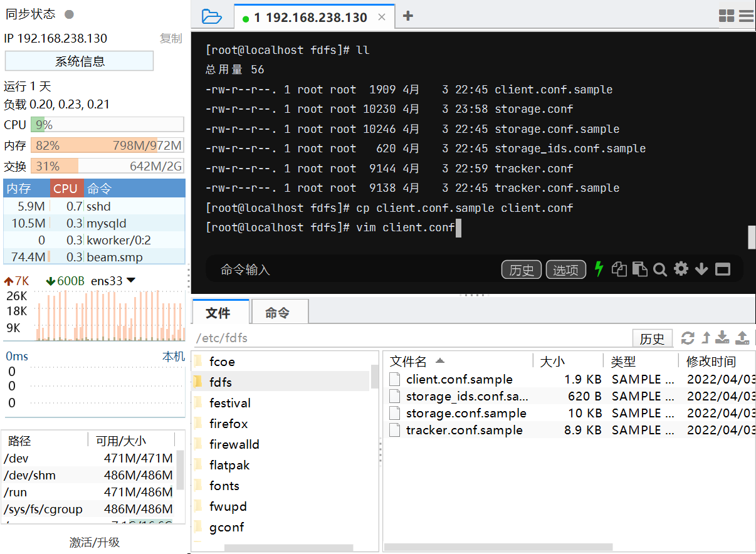The image size is (756, 554).
Task: Sort file list by 修改时间 header
Action: pyautogui.click(x=718, y=361)
